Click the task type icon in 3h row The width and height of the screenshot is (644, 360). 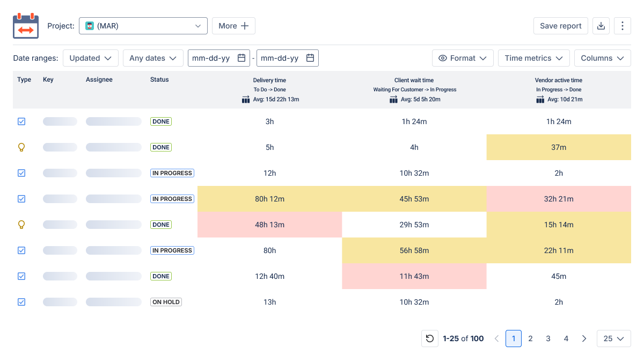coord(21,121)
